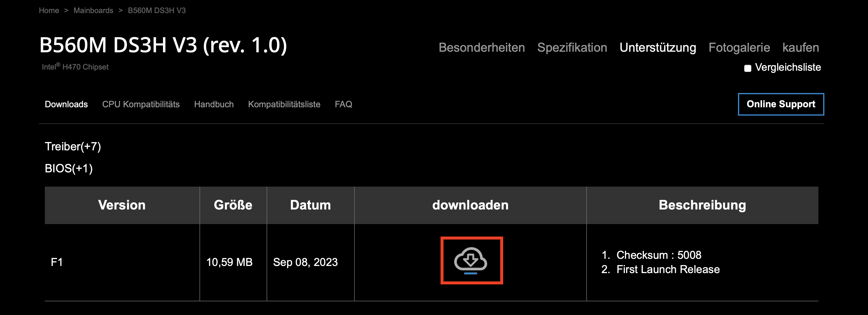Image resolution: width=868 pixels, height=315 pixels.
Task: Select the Kompatibilitätsliste tab
Action: coord(284,104)
